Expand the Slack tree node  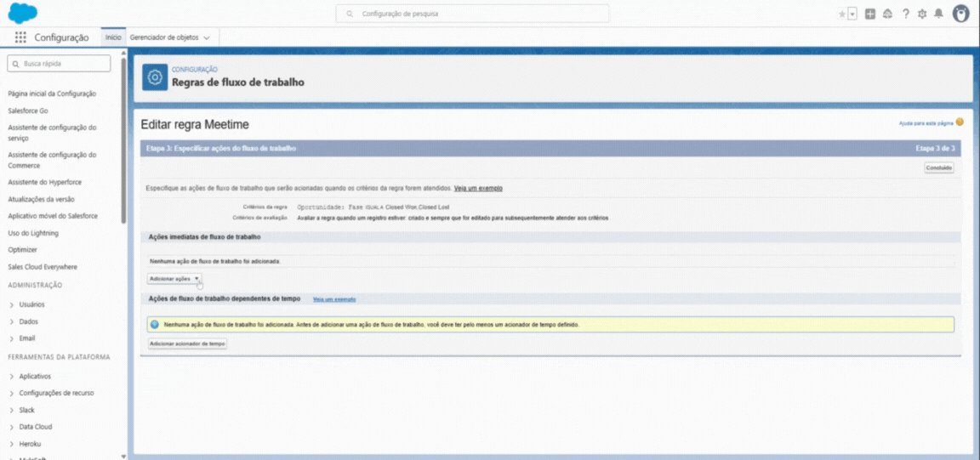[13, 411]
